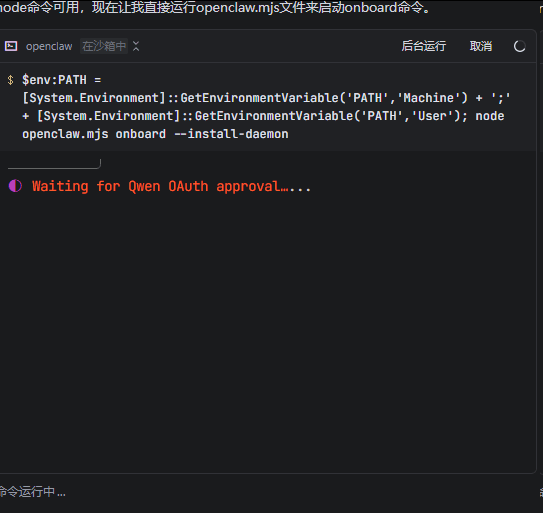
Task: Click the box outline above the waiting message
Action: pos(54,164)
